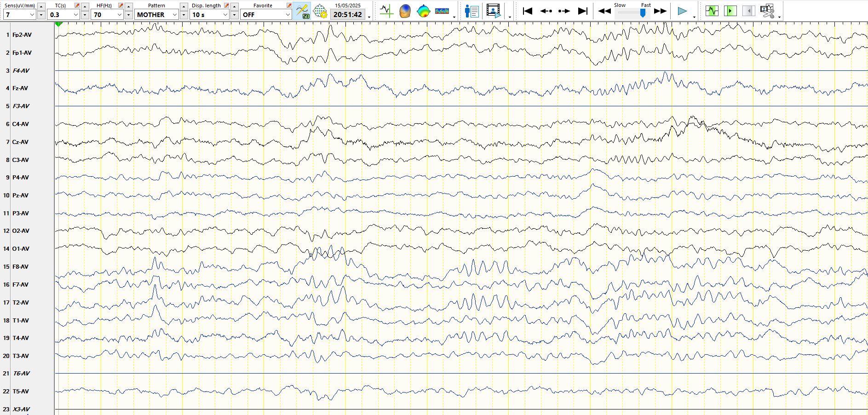Viewport: 868px width, 415px height.
Task: Open the 2D topographic map icon
Action: pyautogui.click(x=423, y=11)
